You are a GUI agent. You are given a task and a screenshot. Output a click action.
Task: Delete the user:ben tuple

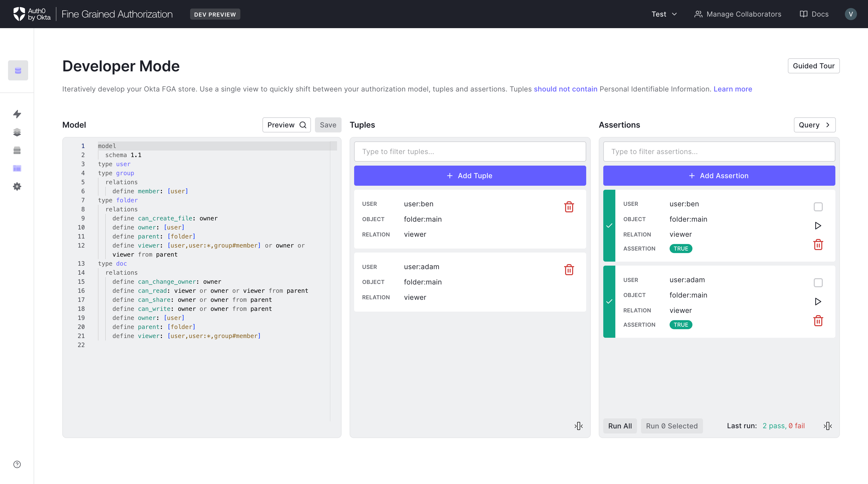tap(569, 207)
